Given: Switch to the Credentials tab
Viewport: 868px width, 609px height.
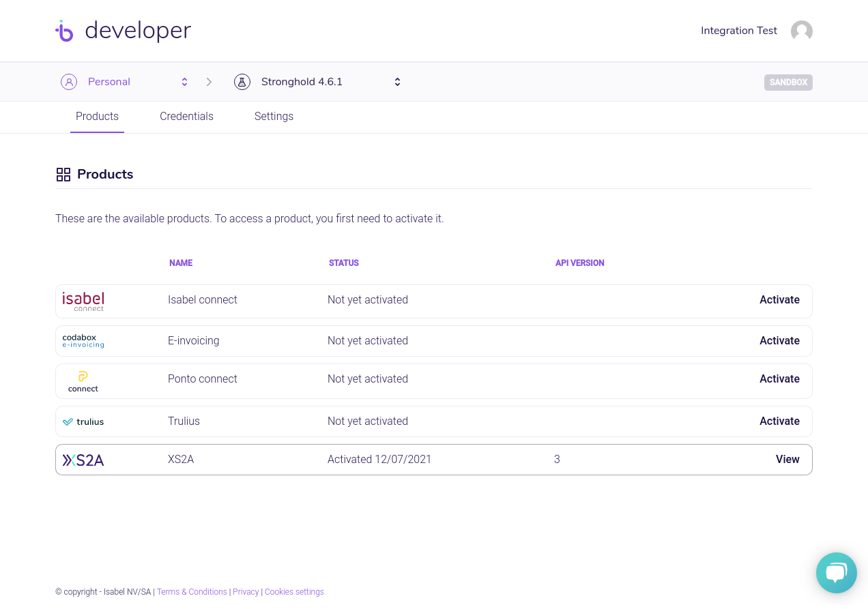Looking at the screenshot, I should pyautogui.click(x=186, y=117).
